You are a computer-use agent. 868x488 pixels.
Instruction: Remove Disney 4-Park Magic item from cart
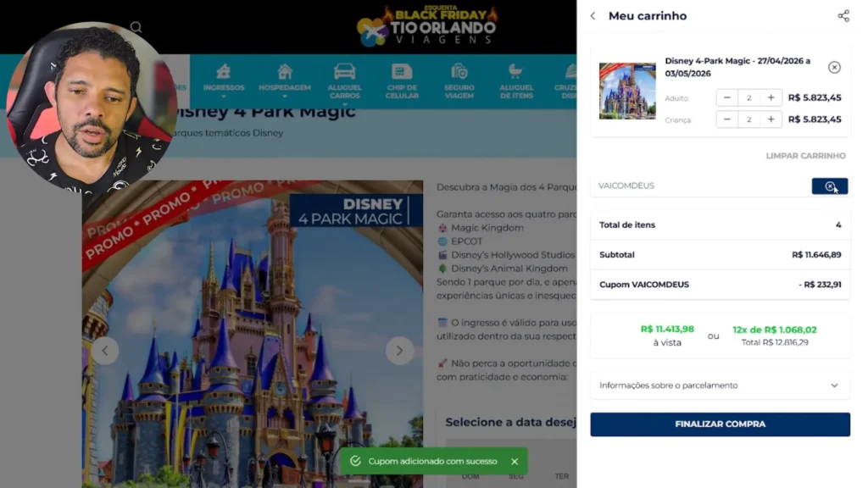point(834,68)
